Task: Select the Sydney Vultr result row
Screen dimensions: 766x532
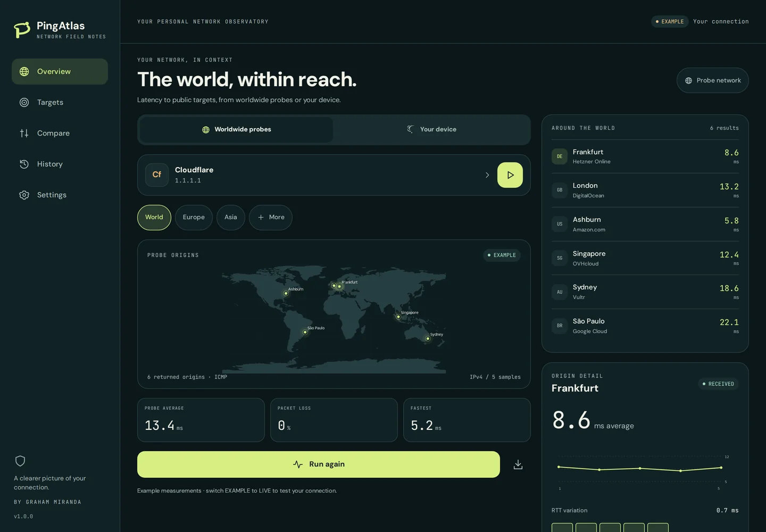Action: [x=645, y=292]
